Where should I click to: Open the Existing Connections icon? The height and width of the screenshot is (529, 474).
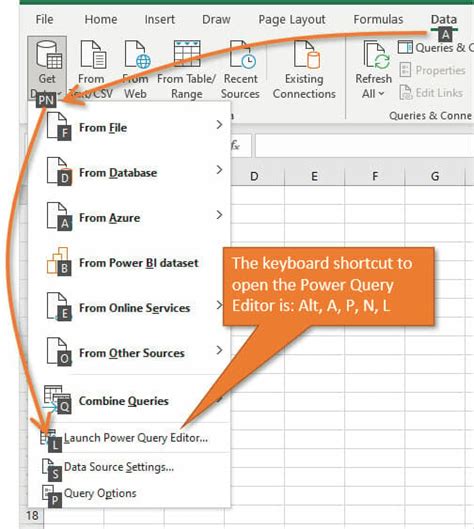(x=307, y=54)
